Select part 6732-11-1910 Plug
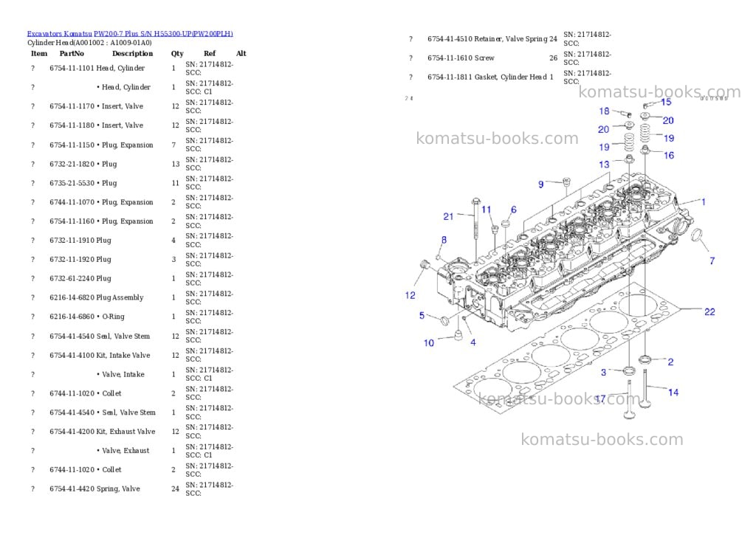The height and width of the screenshot is (535, 756). pyautogui.click(x=80, y=240)
